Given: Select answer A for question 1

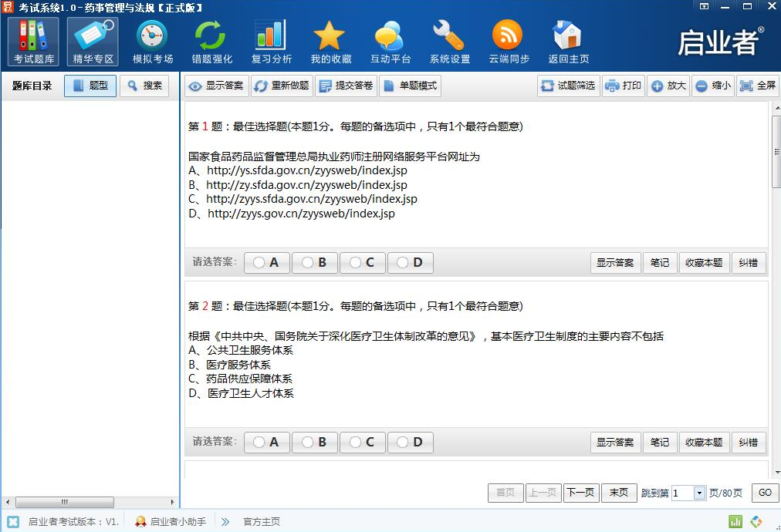Looking at the screenshot, I should point(266,263).
